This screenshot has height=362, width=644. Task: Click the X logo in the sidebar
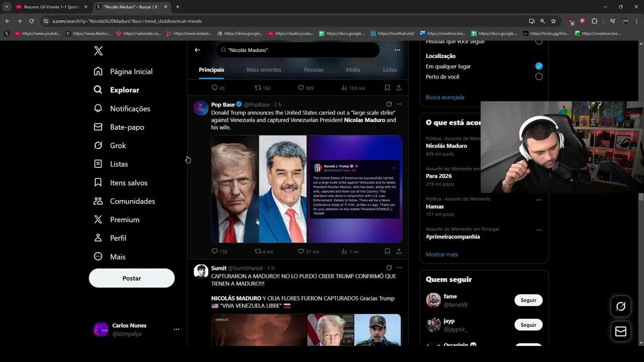[98, 51]
